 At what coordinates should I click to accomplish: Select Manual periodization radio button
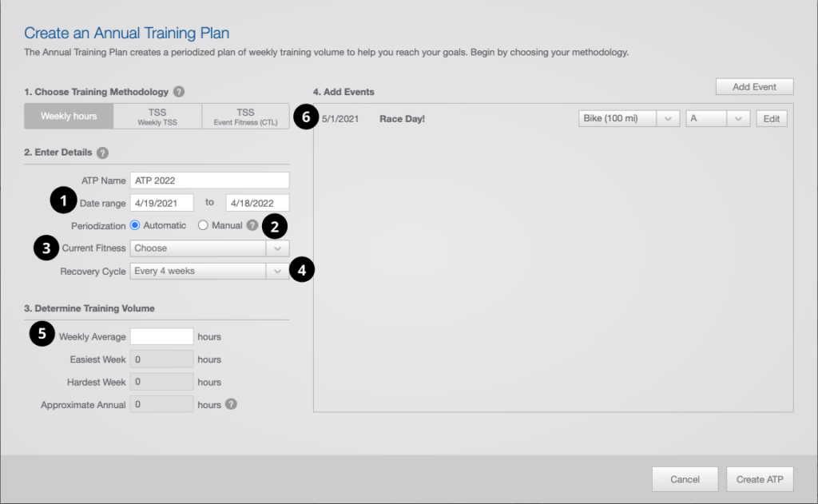pyautogui.click(x=203, y=225)
